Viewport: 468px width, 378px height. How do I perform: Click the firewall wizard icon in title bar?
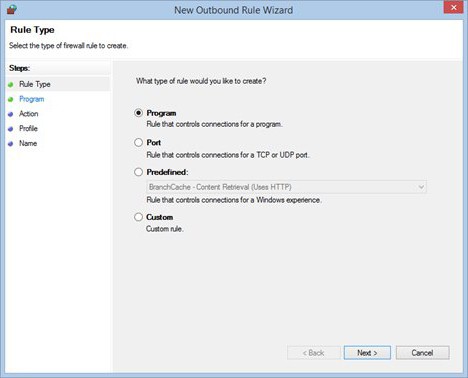click(12, 10)
